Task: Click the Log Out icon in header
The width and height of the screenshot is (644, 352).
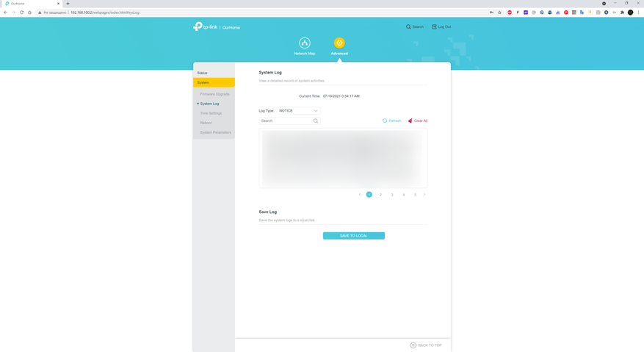Action: (434, 27)
